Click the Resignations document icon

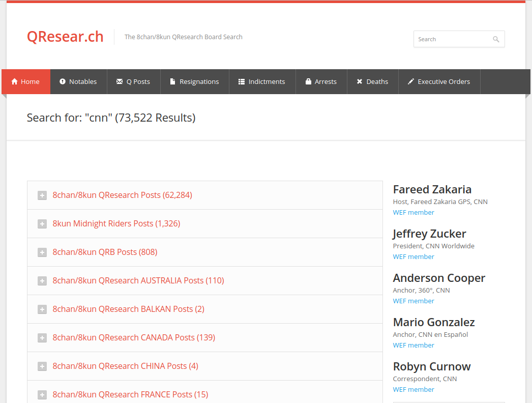coord(172,81)
